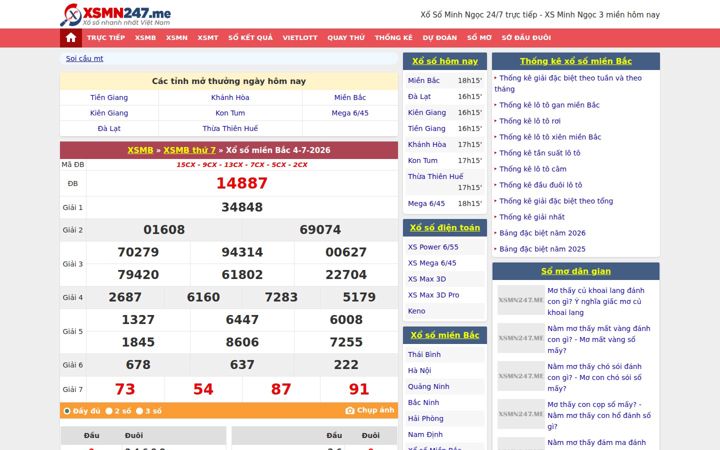Open the TRỰC TIẾP menu item

[106, 38]
